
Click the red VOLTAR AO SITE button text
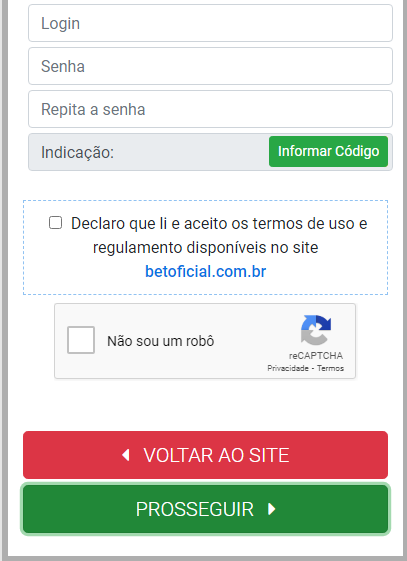coord(216,455)
